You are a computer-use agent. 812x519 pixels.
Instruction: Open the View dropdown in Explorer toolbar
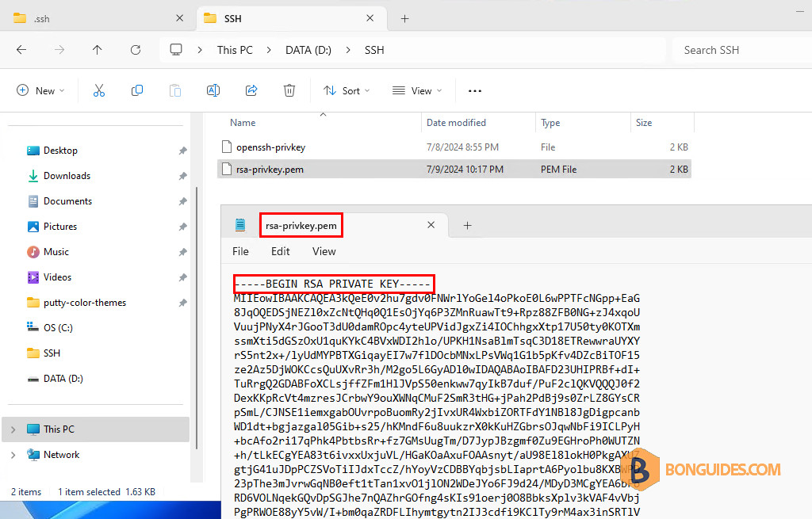(x=417, y=90)
